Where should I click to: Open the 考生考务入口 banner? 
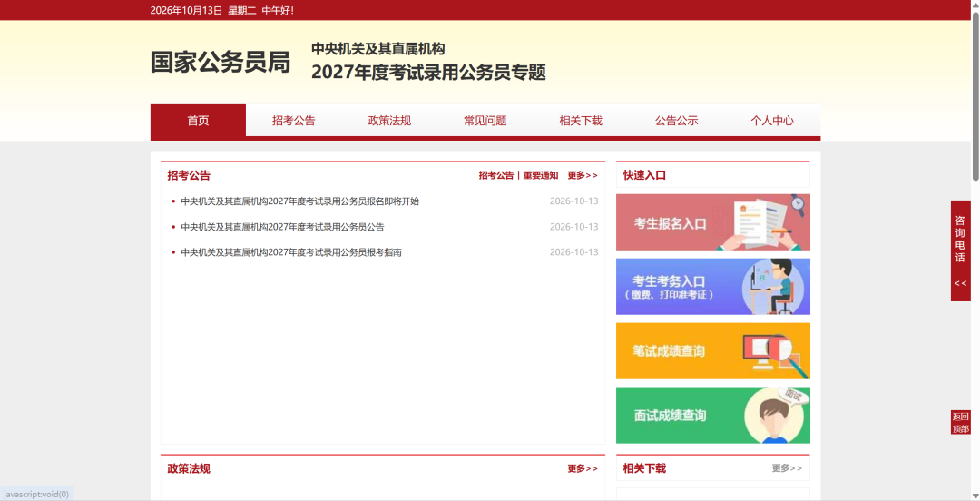tap(713, 287)
